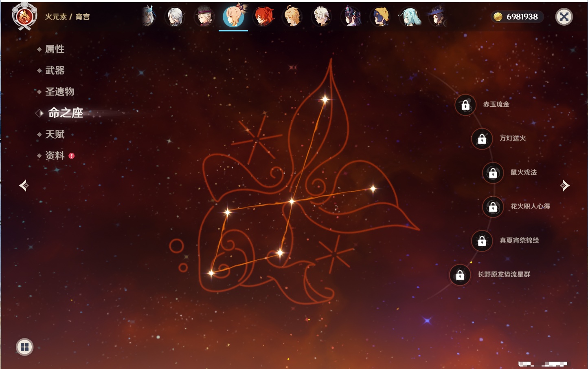This screenshot has width=588, height=369.
Task: Click the red alert badge beside 资料
Action: [x=72, y=155]
